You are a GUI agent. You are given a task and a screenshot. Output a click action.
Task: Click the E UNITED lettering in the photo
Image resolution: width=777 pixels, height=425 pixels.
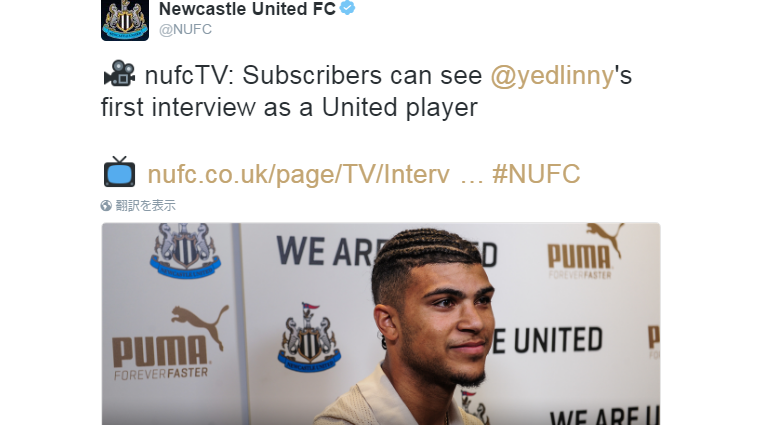coord(548,340)
